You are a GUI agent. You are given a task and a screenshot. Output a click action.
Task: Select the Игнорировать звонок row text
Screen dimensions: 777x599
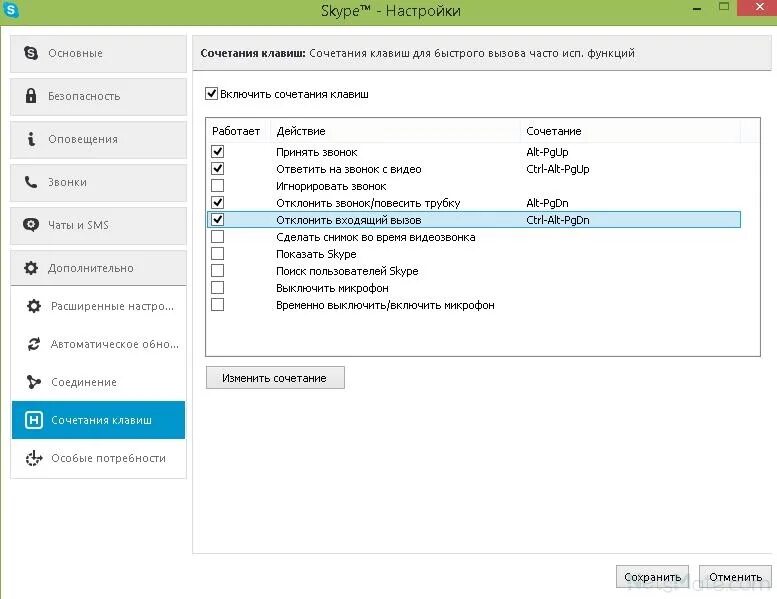[x=331, y=186]
